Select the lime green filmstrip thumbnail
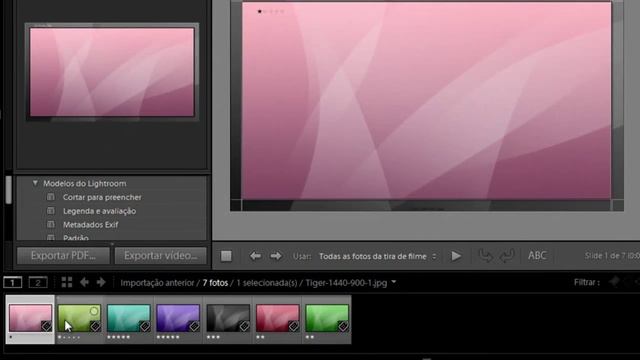 (79, 318)
